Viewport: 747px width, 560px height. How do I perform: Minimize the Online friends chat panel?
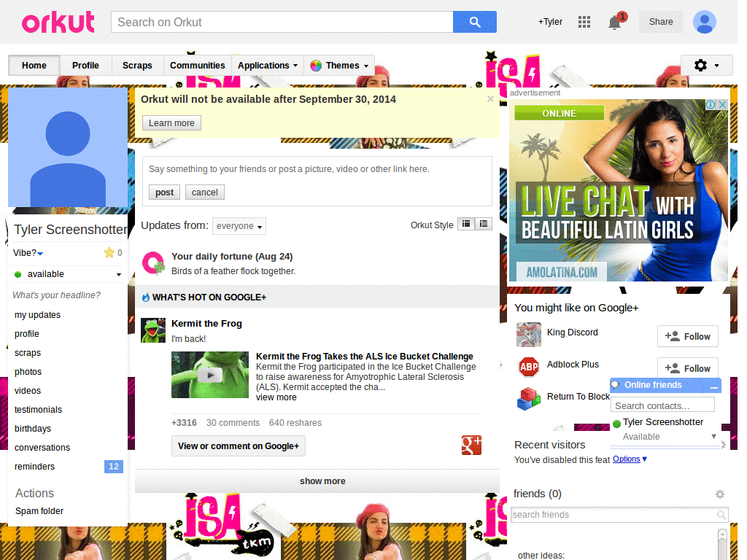pyautogui.click(x=713, y=386)
